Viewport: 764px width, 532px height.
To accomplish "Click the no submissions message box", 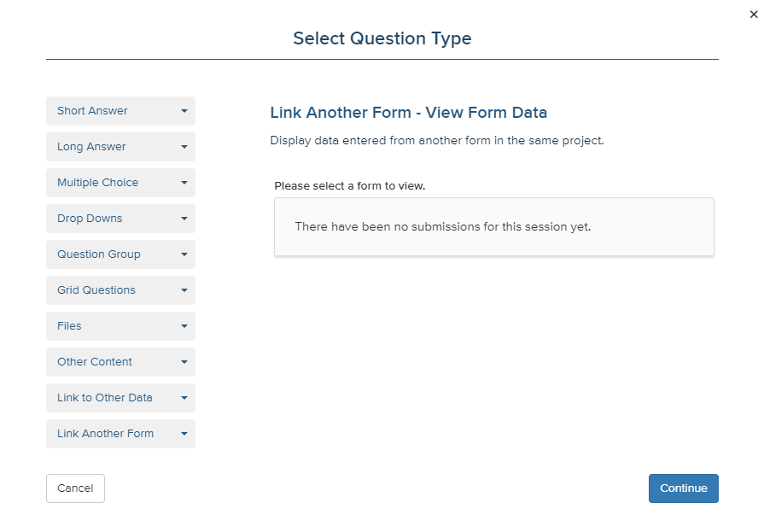I will coord(494,227).
